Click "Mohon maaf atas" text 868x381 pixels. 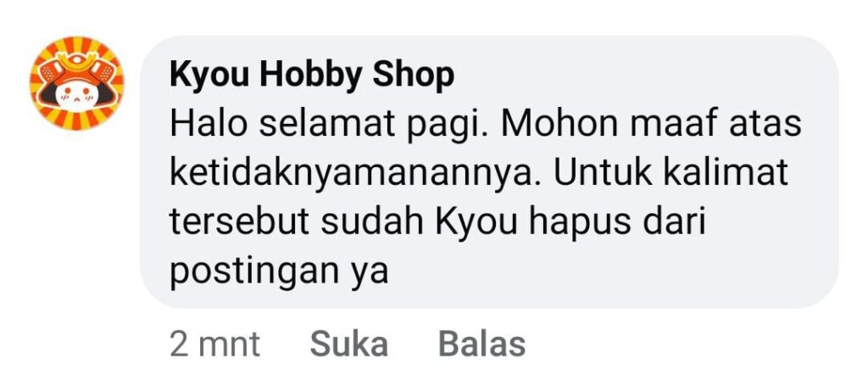(652, 124)
